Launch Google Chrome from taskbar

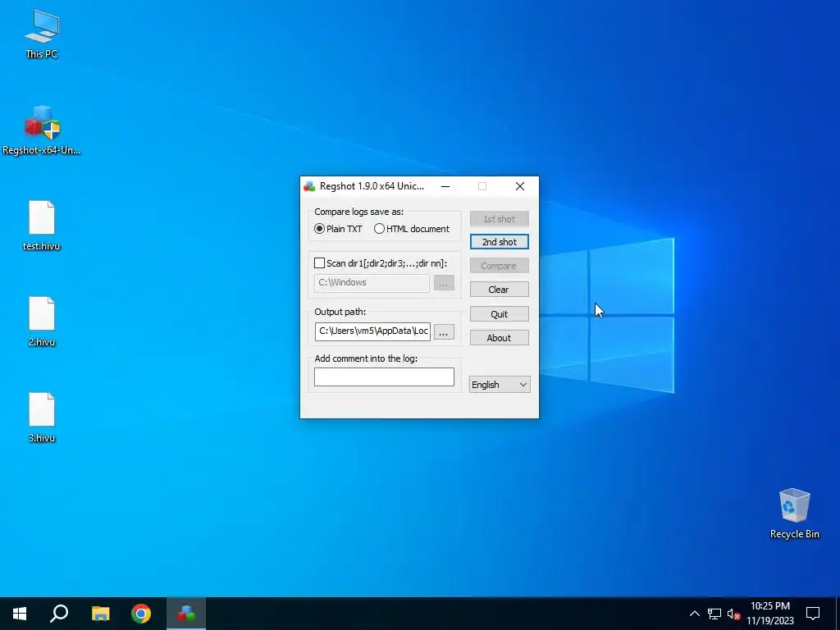(141, 614)
